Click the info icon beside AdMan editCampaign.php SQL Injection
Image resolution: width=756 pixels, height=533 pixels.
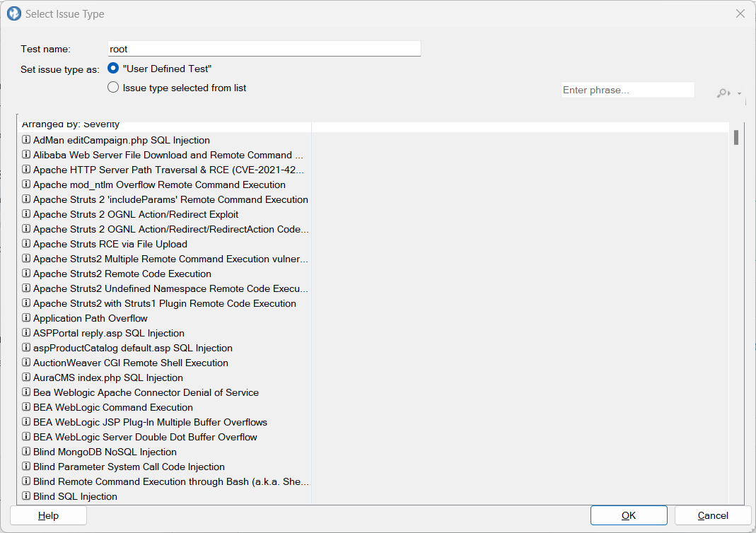[26, 140]
